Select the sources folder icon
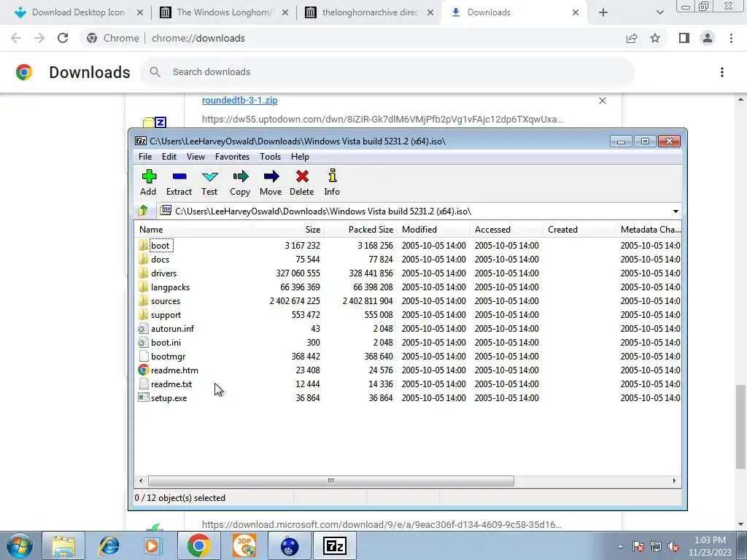The height and width of the screenshot is (560, 747). (144, 300)
